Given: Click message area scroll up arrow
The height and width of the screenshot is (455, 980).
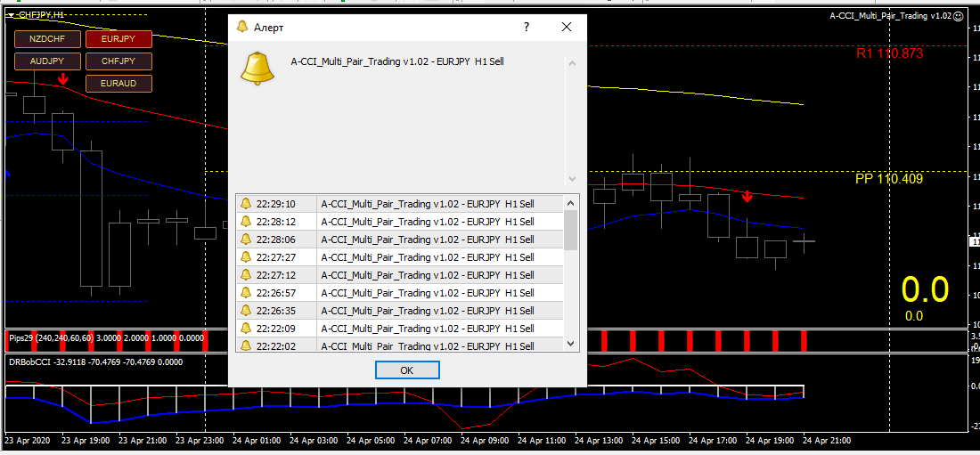Looking at the screenshot, I should pos(572,63).
